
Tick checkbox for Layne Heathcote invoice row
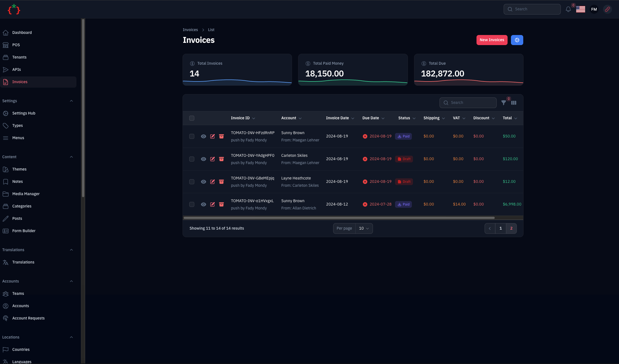(192, 182)
